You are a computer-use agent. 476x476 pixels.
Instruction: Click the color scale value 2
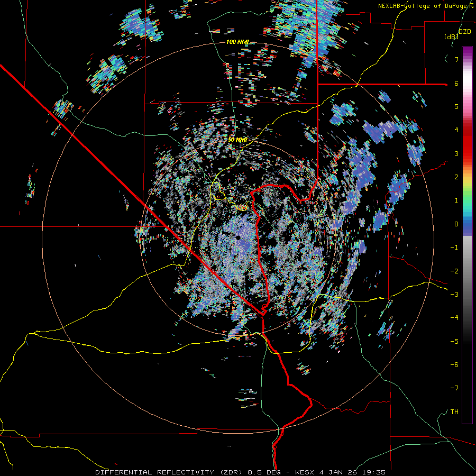[456, 177]
